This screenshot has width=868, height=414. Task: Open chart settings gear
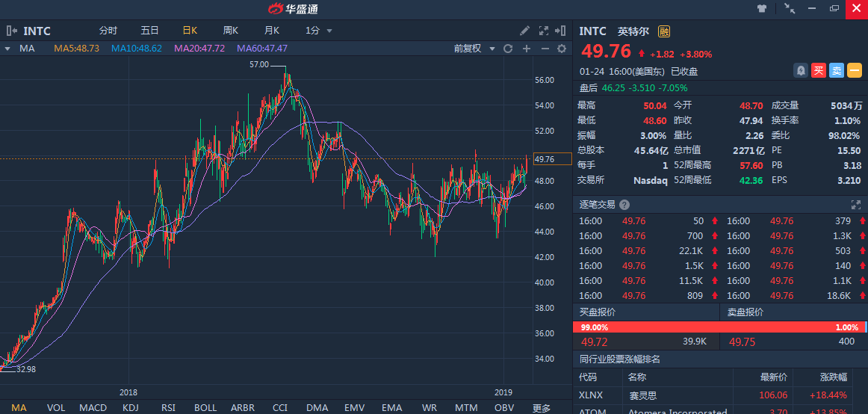point(562,49)
